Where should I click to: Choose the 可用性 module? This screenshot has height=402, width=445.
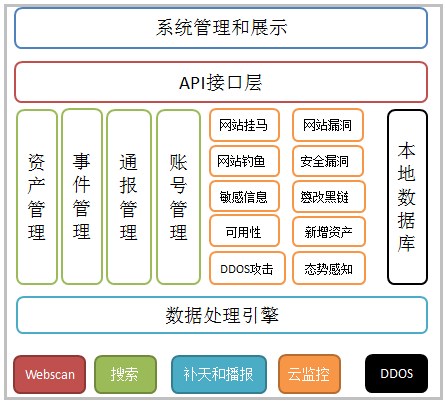[x=244, y=231]
